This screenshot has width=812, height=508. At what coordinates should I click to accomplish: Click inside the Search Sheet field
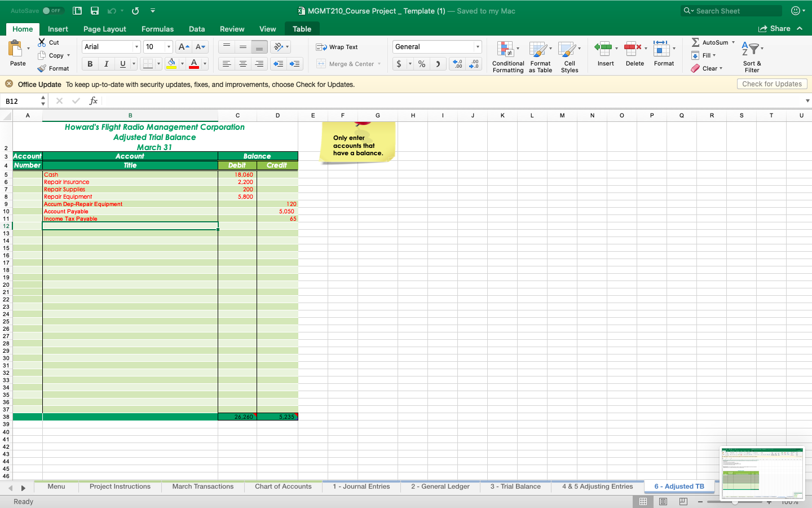coord(731,10)
